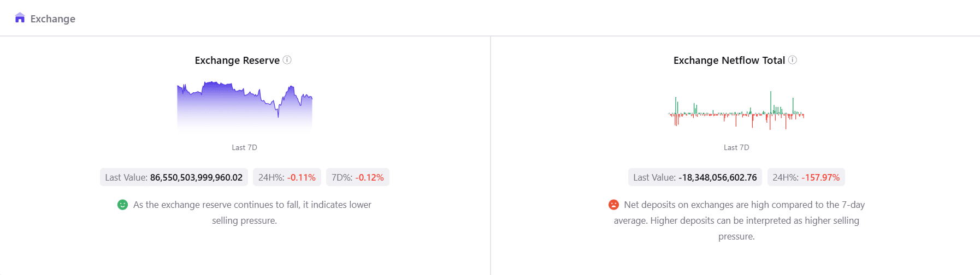
Task: Click the Exchange Netflow Total info icon
Action: 792,60
